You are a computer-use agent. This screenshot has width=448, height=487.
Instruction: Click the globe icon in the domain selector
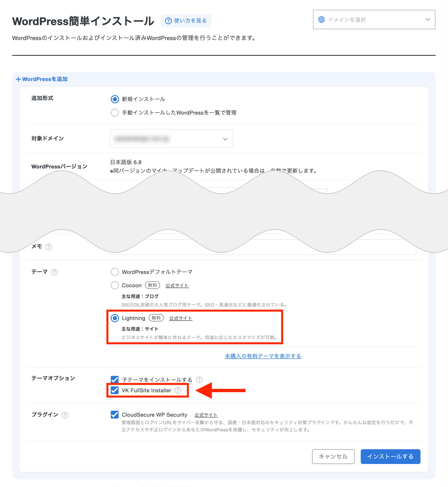[x=322, y=20]
